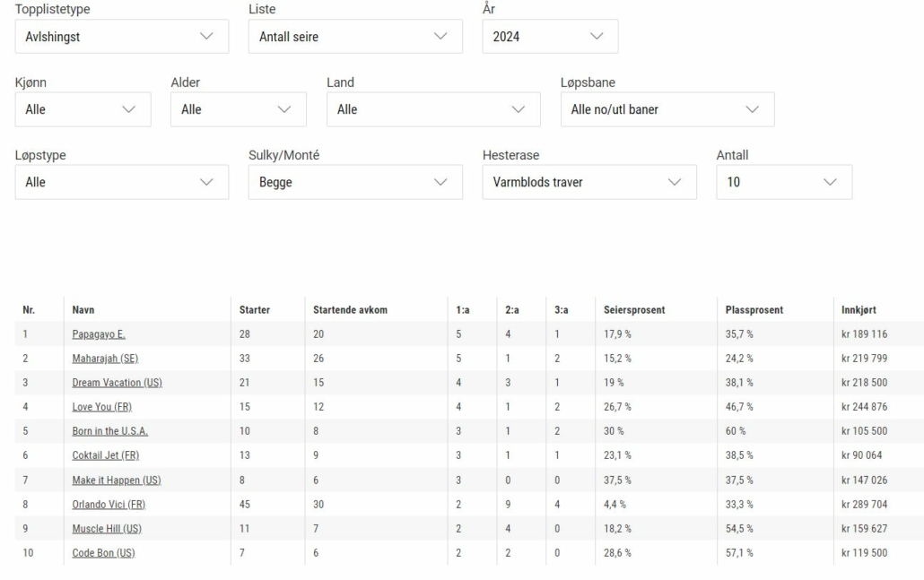Click the Dream Vacation (US) link
Screen dimensions: 924x580
click(x=117, y=383)
